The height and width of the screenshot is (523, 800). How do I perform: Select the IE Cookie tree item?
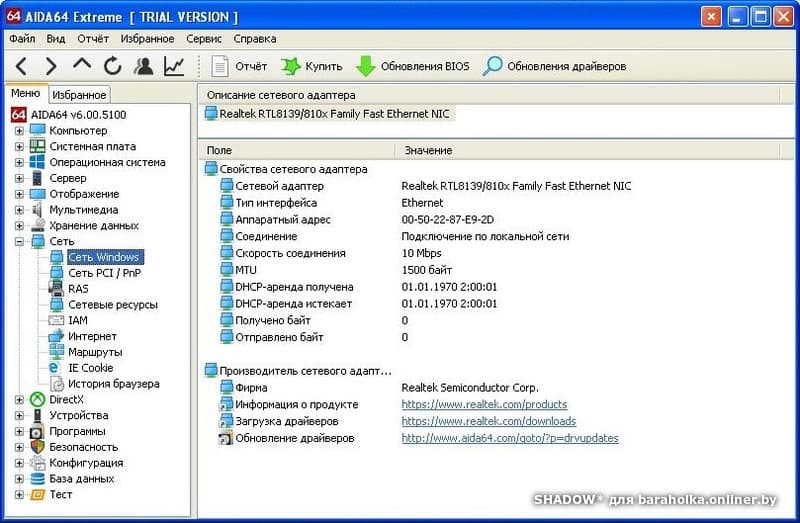(90, 368)
